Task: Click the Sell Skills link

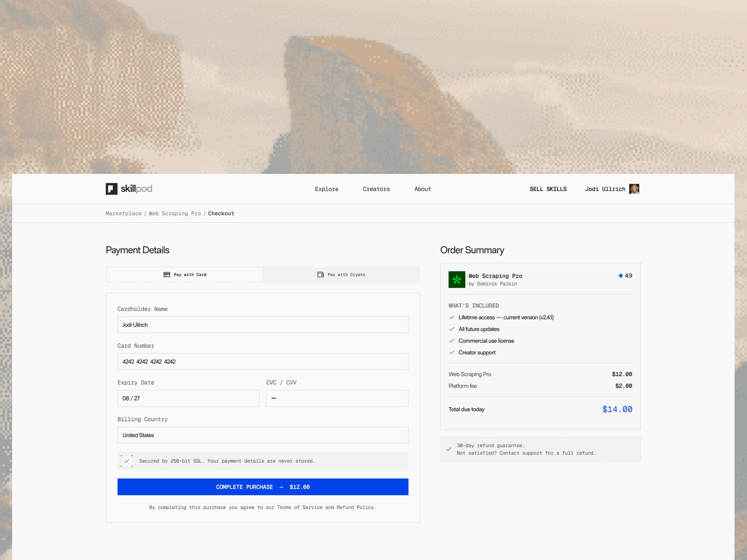Action: tap(548, 189)
